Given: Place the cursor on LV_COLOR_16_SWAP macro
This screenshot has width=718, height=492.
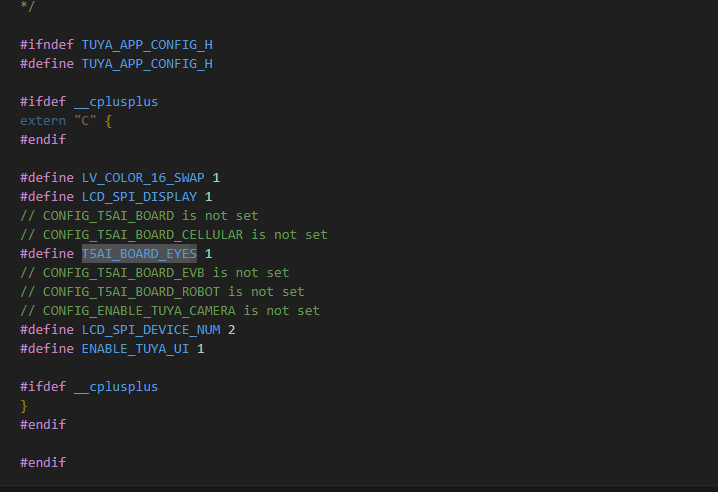Looking at the screenshot, I should click(143, 178).
